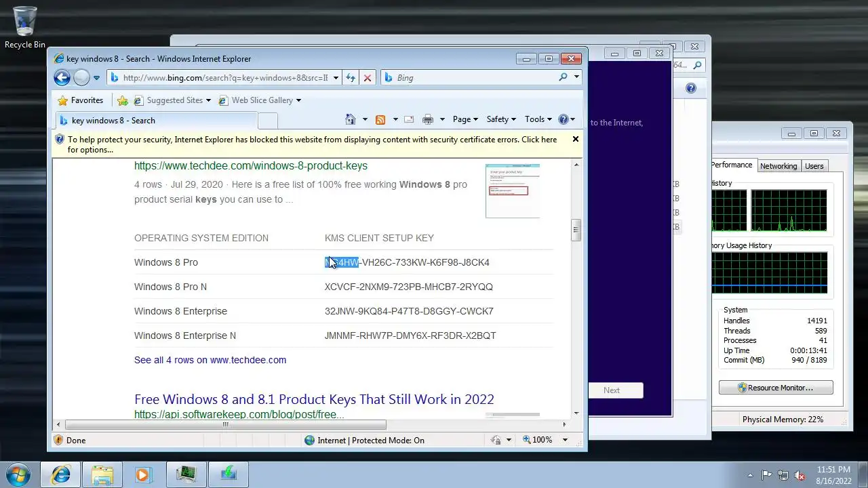The image size is (868, 488).
Task: Switch to Networking tab in Task Manager
Action: (778, 166)
